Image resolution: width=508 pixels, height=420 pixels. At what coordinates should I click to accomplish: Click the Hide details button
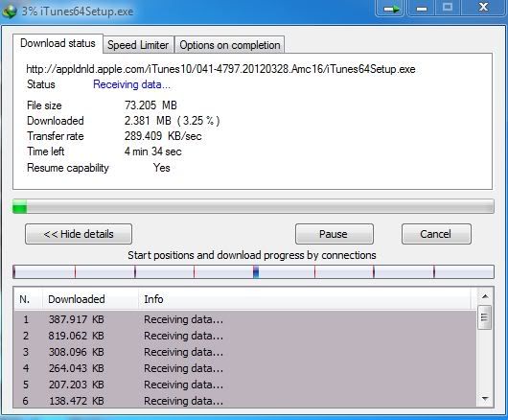click(x=79, y=234)
